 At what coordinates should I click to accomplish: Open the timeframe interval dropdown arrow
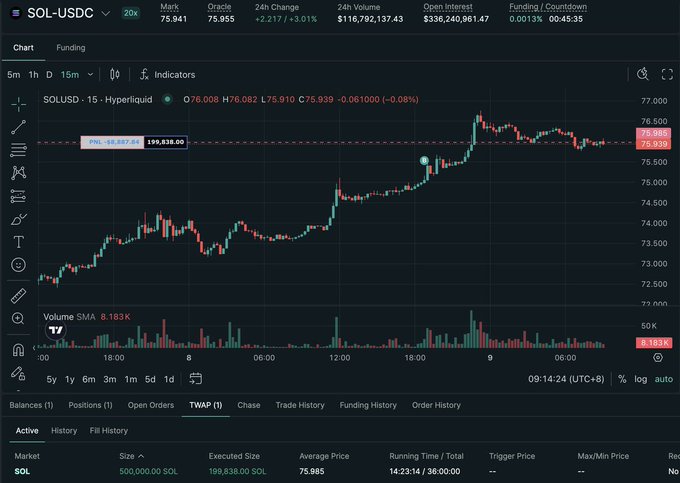click(90, 75)
